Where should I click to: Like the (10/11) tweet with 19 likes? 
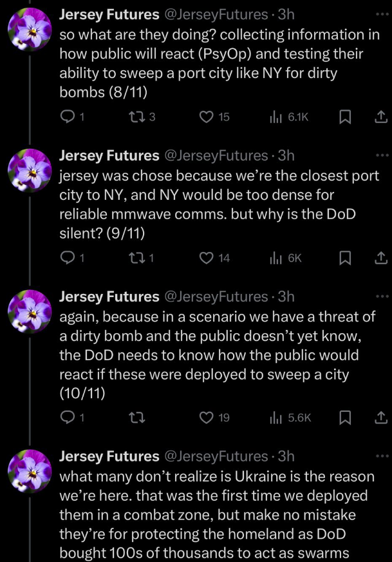206,417
